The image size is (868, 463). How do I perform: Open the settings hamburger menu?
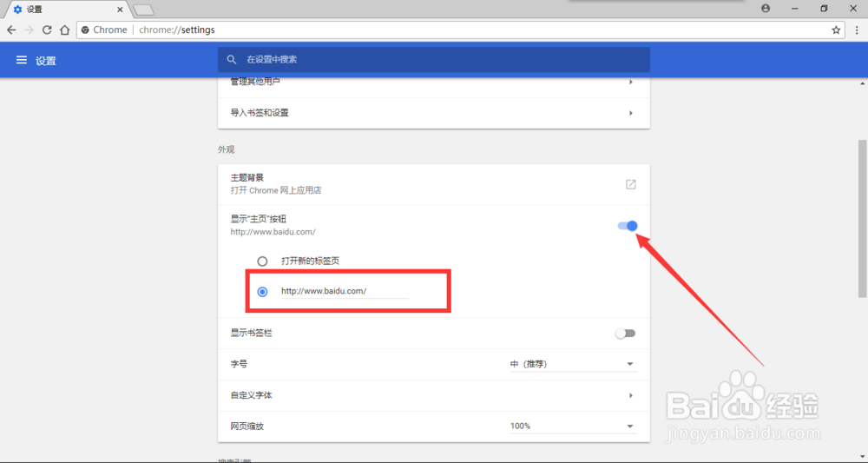click(x=22, y=60)
